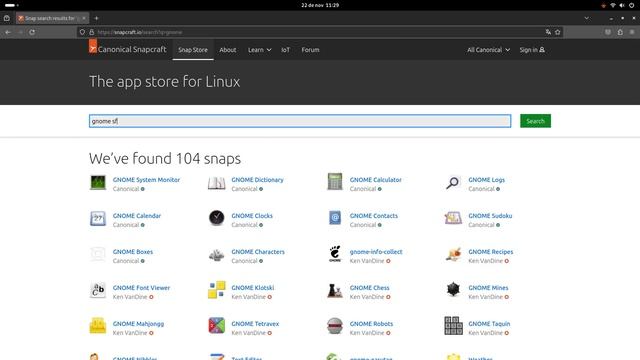This screenshot has height=360, width=640.
Task: Click the power menu icon in top bar
Action: click(631, 5)
